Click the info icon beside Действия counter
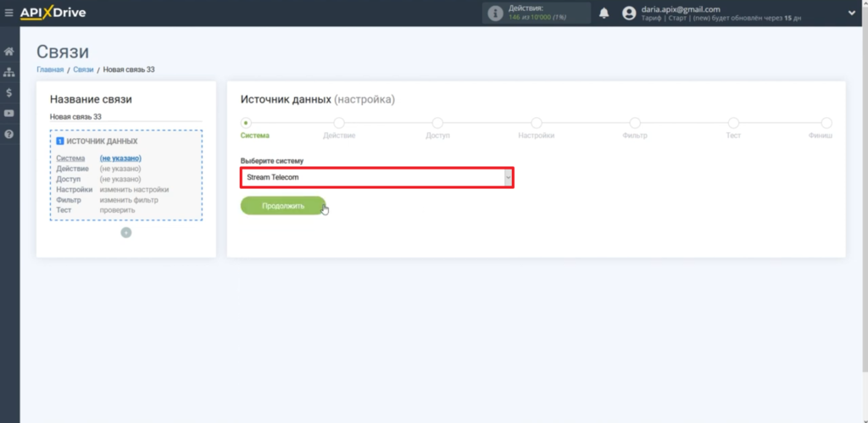 [x=496, y=13]
